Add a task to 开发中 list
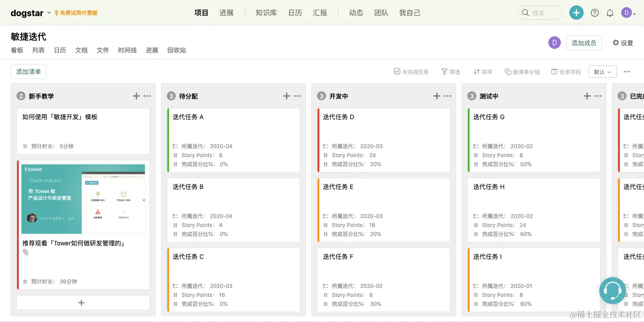 (x=437, y=96)
